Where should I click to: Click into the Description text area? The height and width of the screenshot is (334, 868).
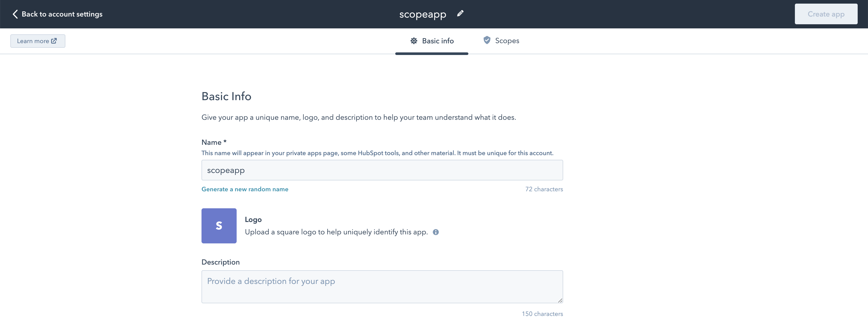point(382,287)
